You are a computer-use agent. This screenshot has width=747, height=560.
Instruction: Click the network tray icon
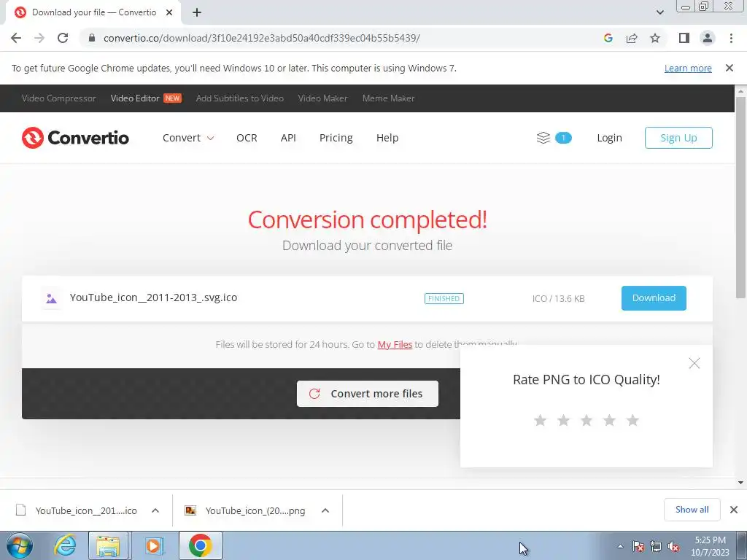656,546
